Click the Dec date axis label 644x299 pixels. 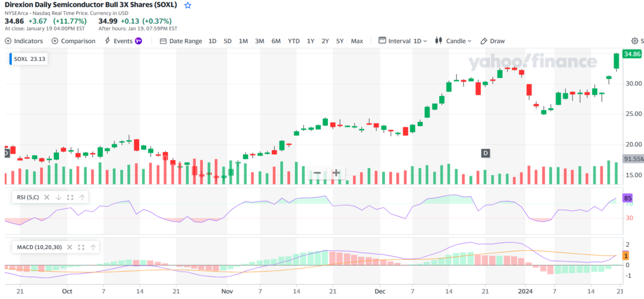click(x=380, y=291)
